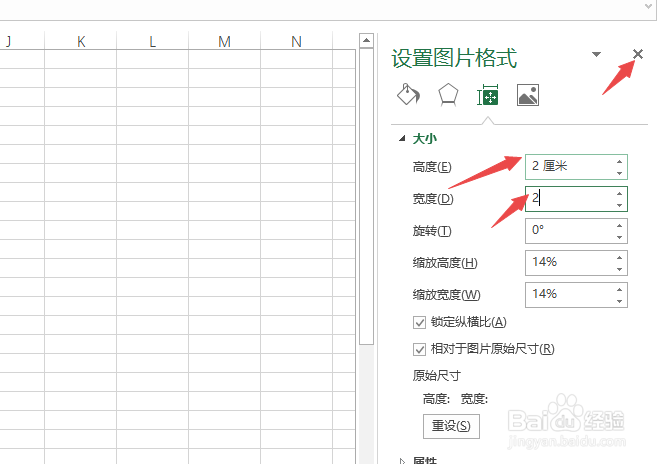Screen dimensions: 662x464
Task: Decrease 高度 height with down spinner
Action: [619, 173]
